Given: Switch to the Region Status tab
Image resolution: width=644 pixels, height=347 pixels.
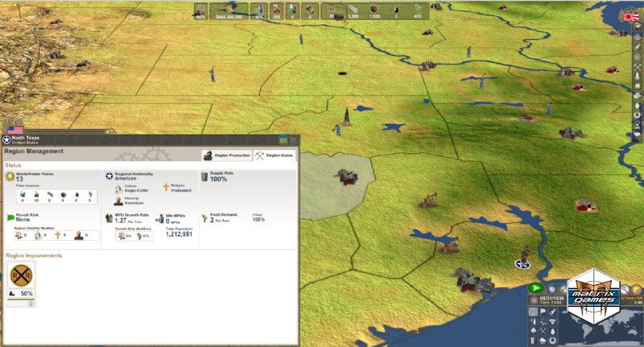Looking at the screenshot, I should click(275, 155).
